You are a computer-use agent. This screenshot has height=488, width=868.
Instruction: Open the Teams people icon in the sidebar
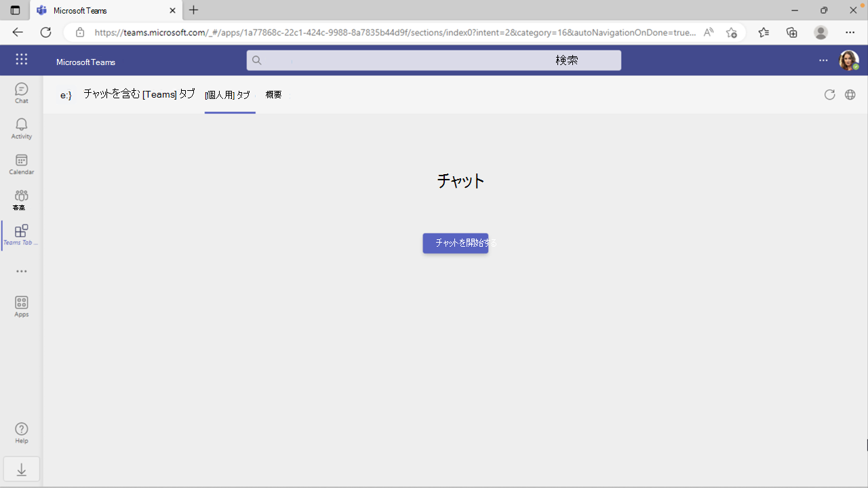click(22, 199)
